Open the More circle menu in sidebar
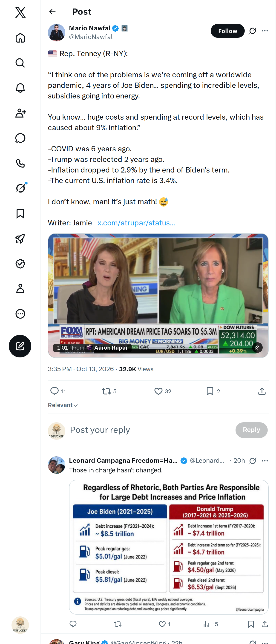 pyautogui.click(x=20, y=314)
